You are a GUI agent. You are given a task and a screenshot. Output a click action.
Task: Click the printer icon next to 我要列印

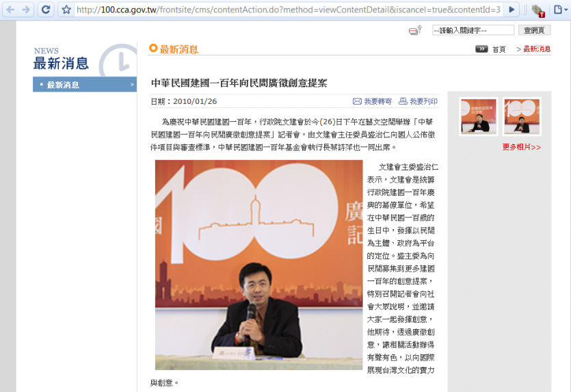click(403, 101)
